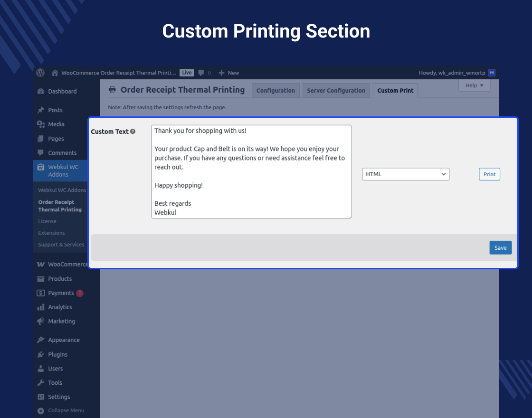Image resolution: width=532 pixels, height=418 pixels.
Task: Click the Marketing megaphone icon
Action: tap(41, 321)
